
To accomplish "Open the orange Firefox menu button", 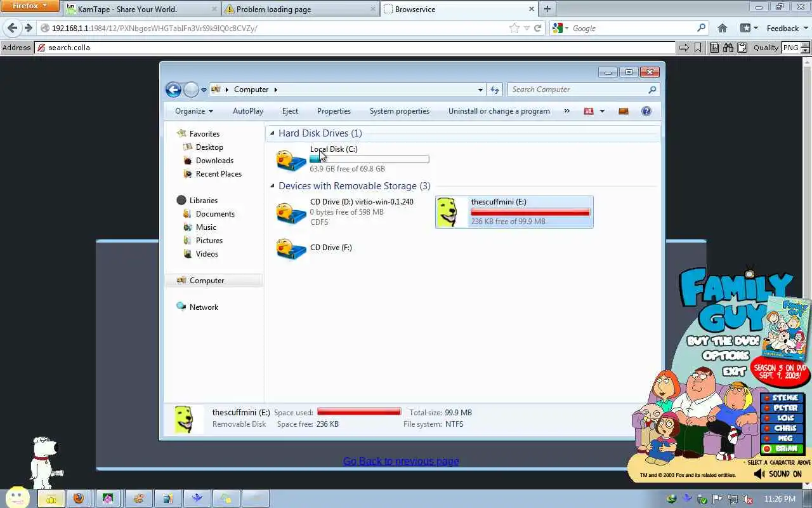I will [30, 6].
